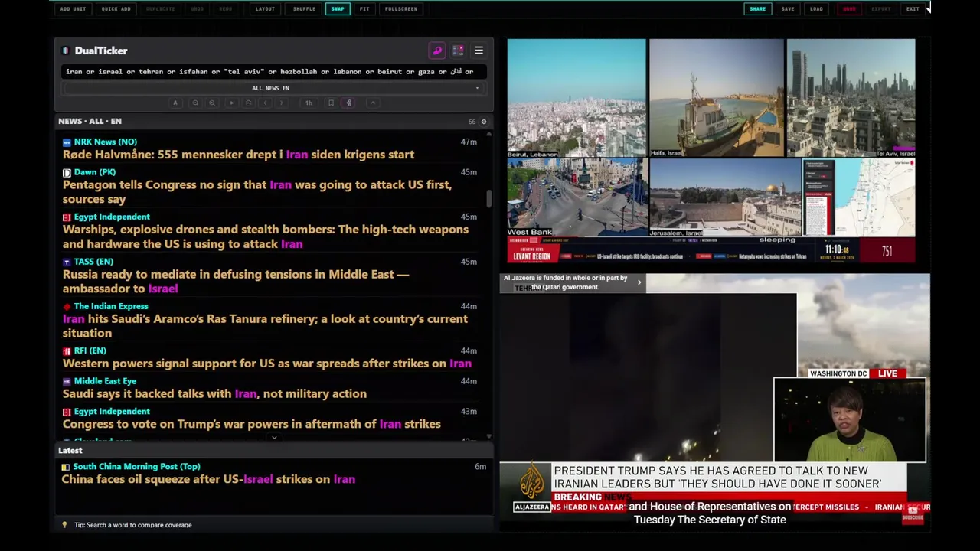Click the bookmark icon in ticker toolbar
Screen dimensions: 980x551
click(x=331, y=103)
